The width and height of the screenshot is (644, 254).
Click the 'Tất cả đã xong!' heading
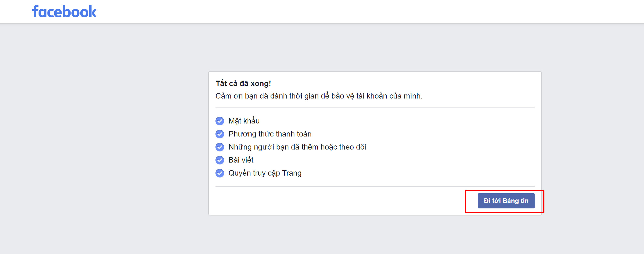click(x=243, y=84)
